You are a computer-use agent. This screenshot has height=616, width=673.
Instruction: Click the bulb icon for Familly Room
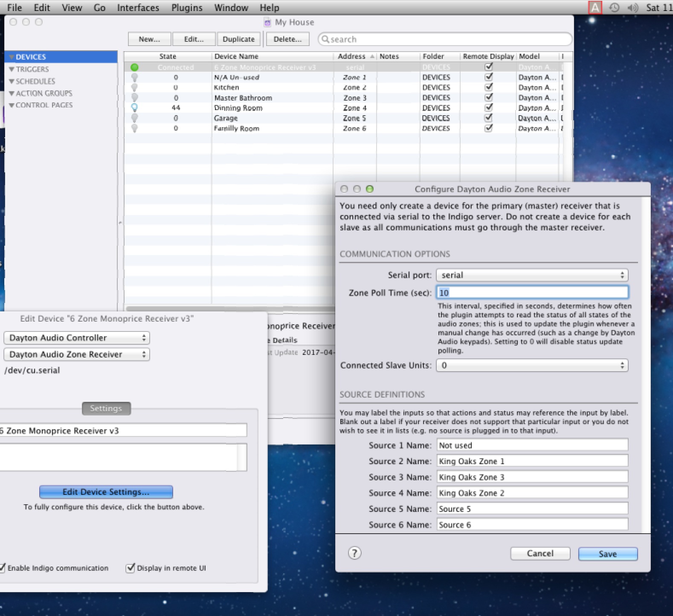point(134,128)
